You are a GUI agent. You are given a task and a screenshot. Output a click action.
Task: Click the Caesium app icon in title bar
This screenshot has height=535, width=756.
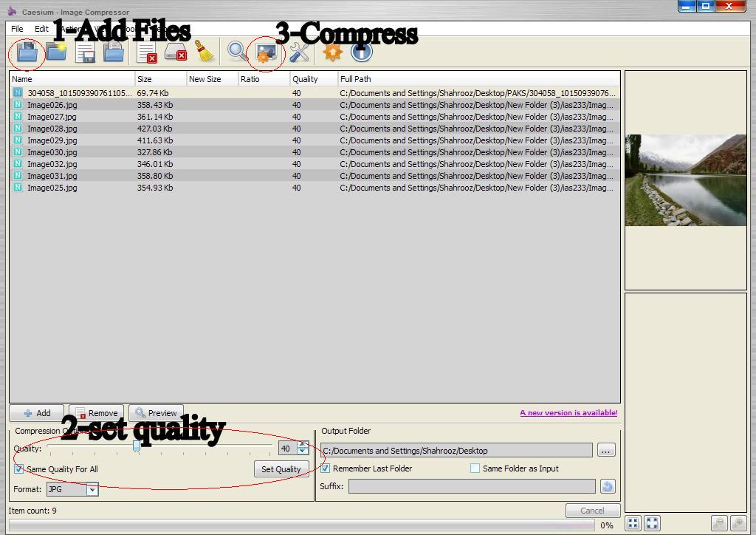click(x=12, y=10)
